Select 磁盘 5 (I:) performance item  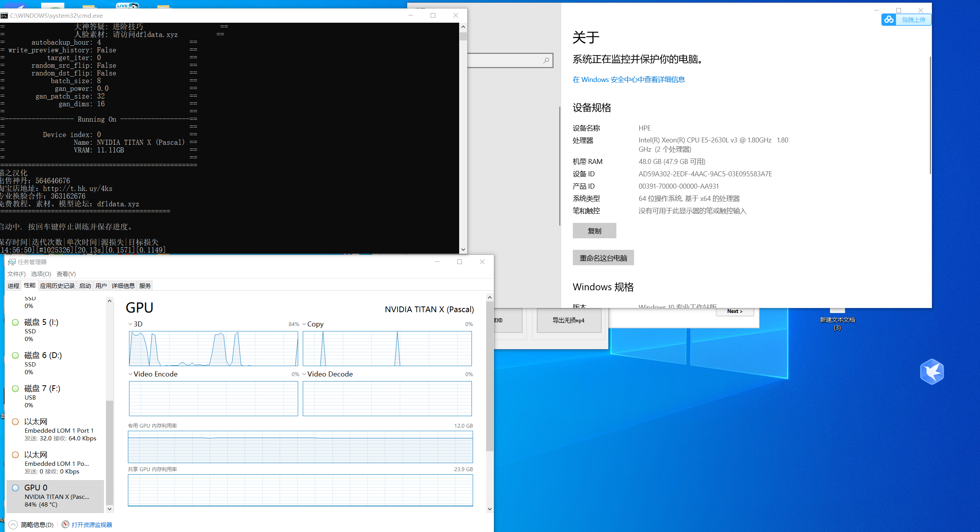pyautogui.click(x=41, y=323)
